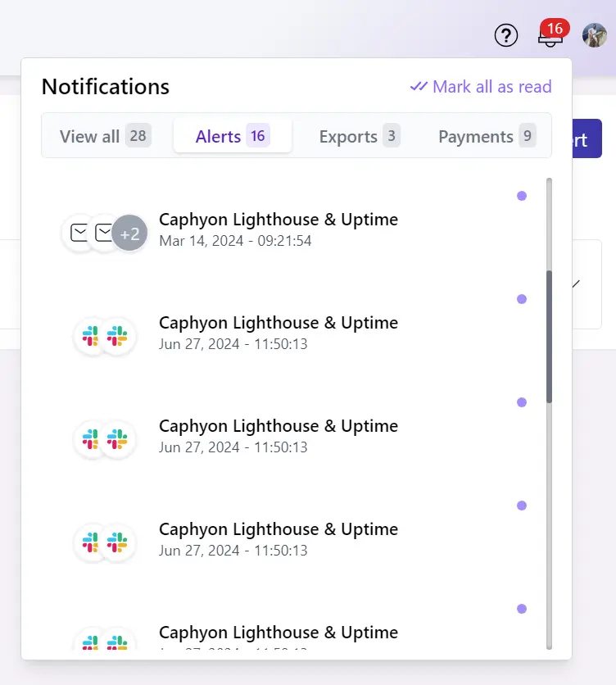
Task: Click the partially hidden blue button behind the panel
Action: pyautogui.click(x=587, y=139)
